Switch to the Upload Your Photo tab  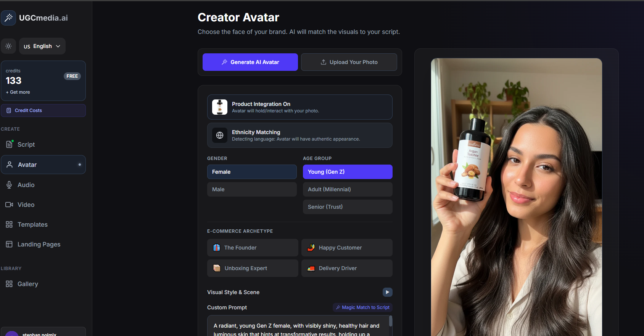[x=349, y=62]
